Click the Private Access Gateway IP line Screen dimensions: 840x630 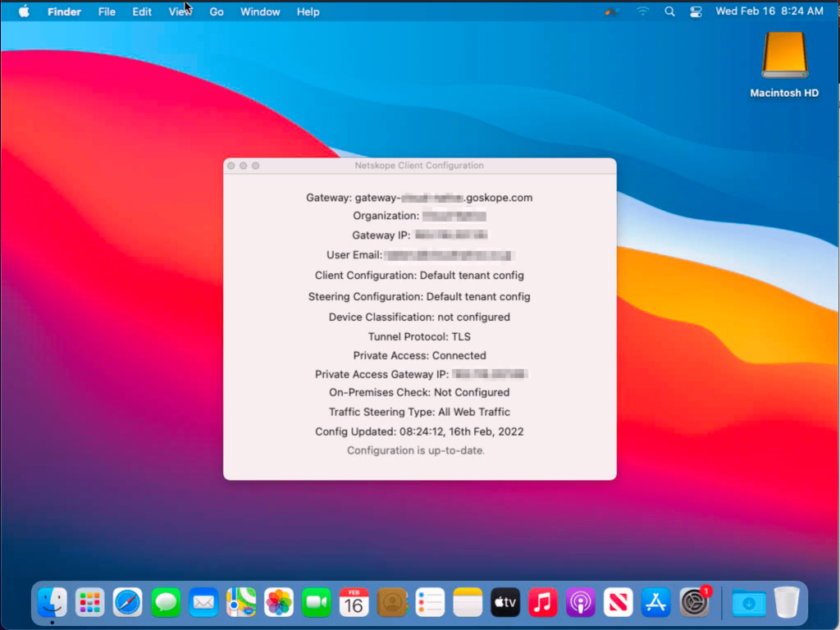[422, 374]
